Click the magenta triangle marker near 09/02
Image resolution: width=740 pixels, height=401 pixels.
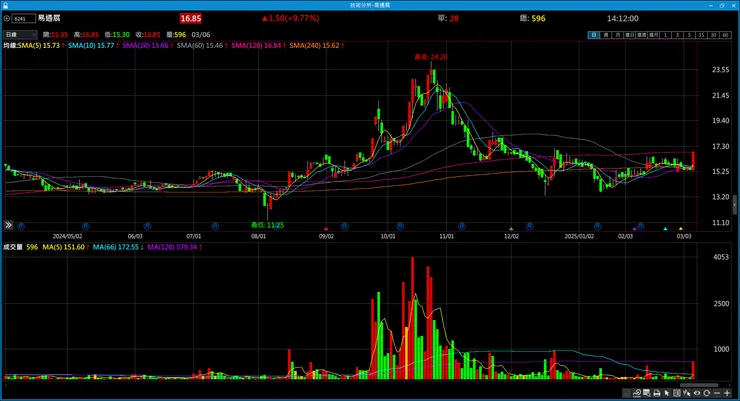(x=326, y=228)
